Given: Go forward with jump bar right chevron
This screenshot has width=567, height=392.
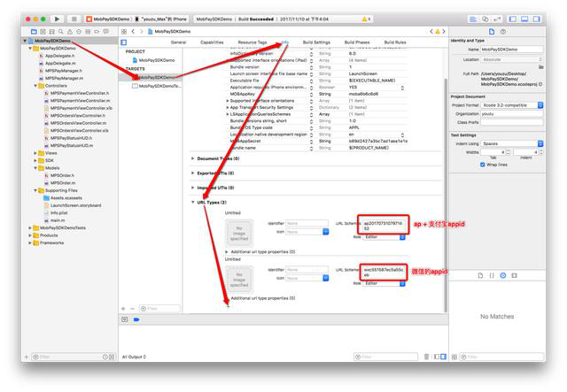Looking at the screenshot, I should point(142,32).
